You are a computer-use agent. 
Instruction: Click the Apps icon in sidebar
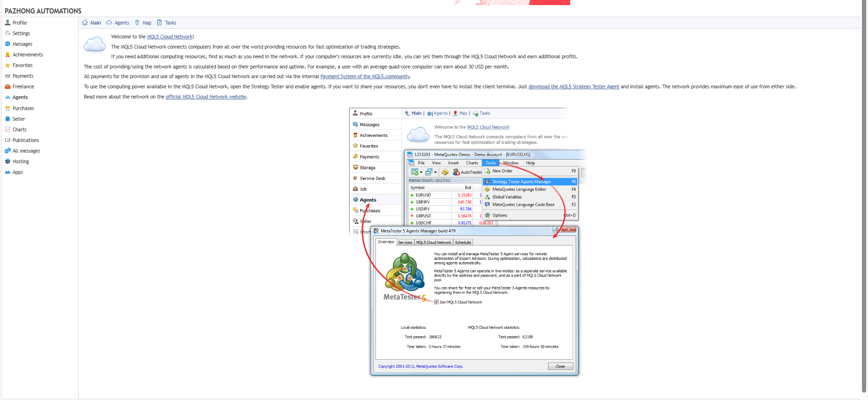[7, 172]
